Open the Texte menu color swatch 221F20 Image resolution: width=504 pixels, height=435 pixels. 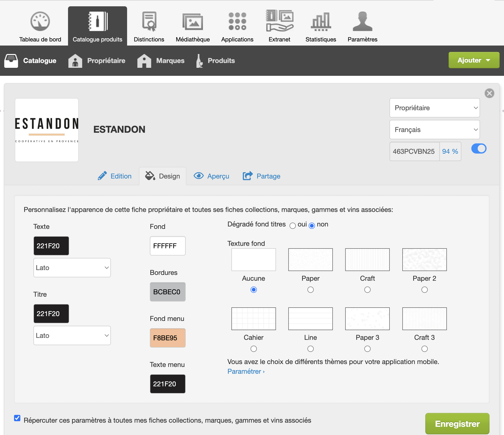pyautogui.click(x=168, y=384)
